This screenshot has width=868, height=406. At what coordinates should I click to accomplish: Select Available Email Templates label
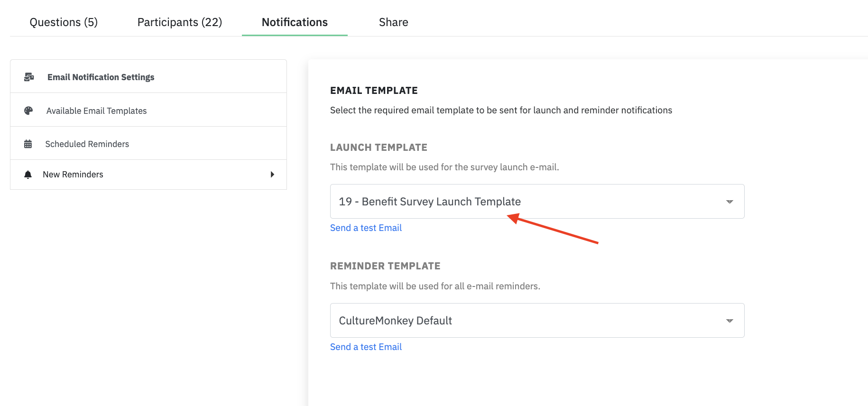pos(96,111)
